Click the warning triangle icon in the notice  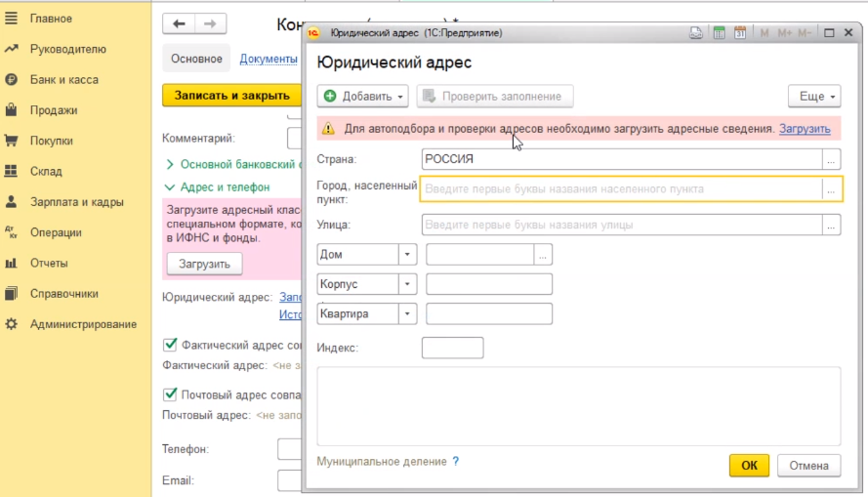[x=328, y=129]
